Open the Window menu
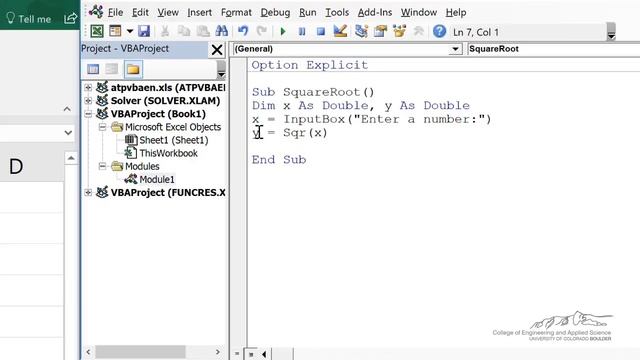Image resolution: width=640 pixels, height=360 pixels. [419, 13]
